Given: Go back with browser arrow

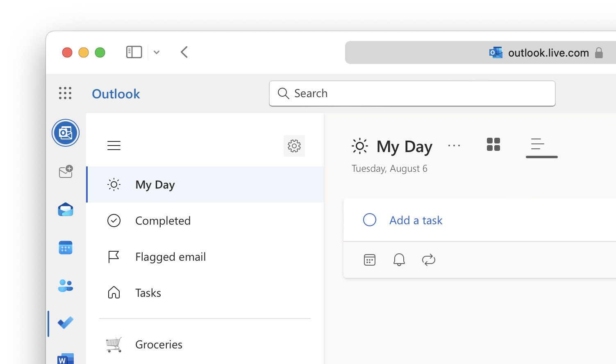Looking at the screenshot, I should tap(184, 52).
